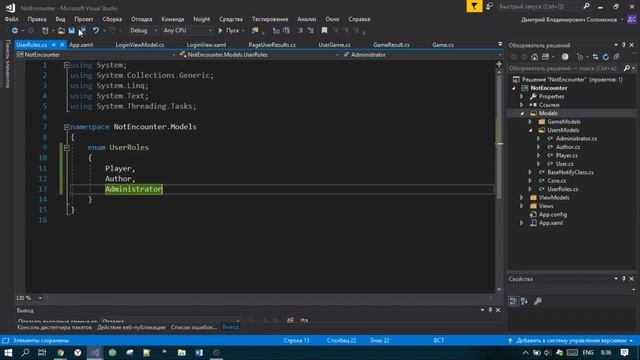Switch to the App.xaml tab
This screenshot has height=360, width=640.
point(81,45)
